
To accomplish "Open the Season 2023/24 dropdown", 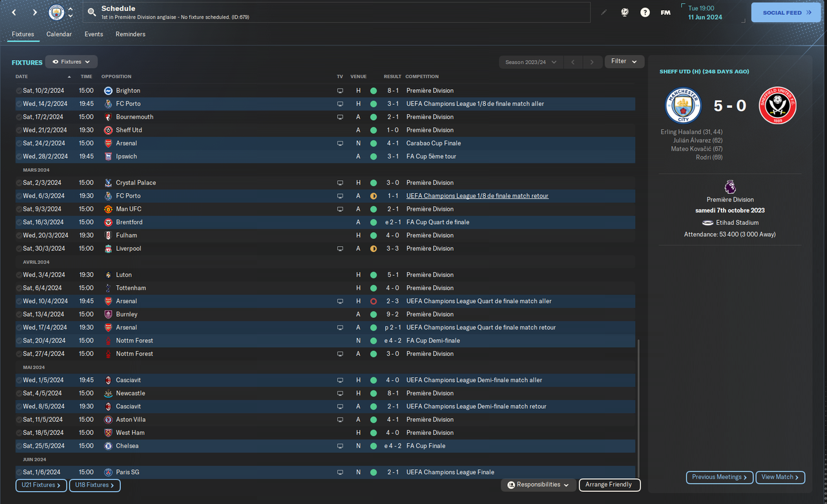I will point(530,62).
